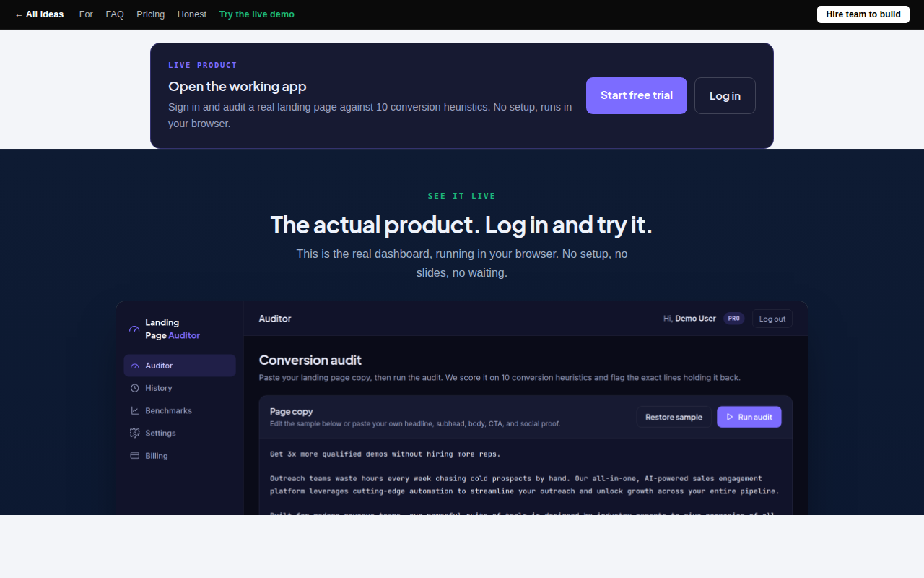This screenshot has width=924, height=578.
Task: Click the 'Get 3x more qualified demos' line
Action: pos(385,454)
